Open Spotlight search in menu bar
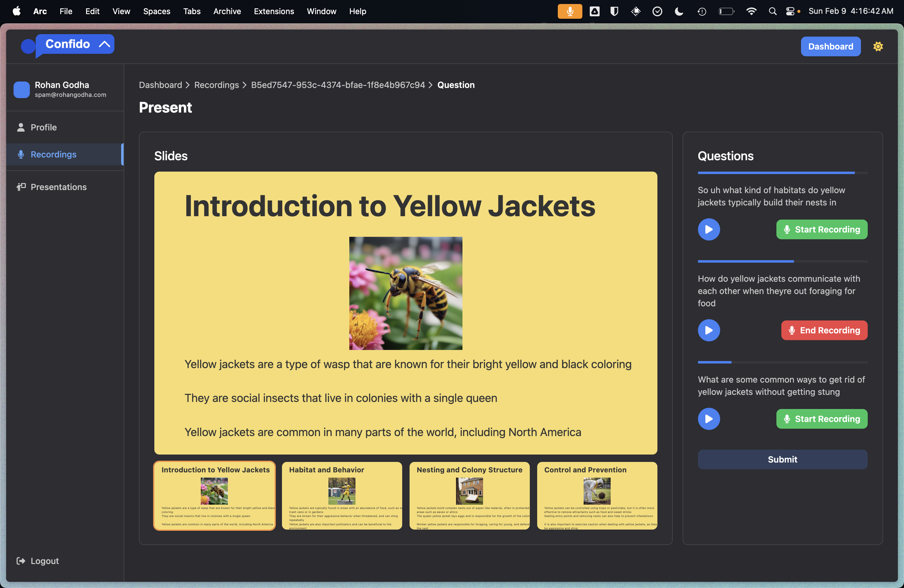Viewport: 904px width, 588px height. (772, 11)
